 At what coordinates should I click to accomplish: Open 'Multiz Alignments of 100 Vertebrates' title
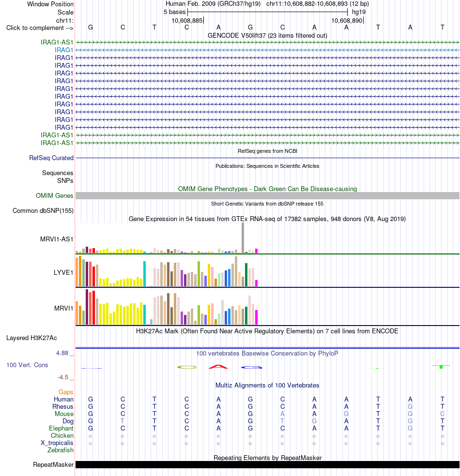click(267, 385)
